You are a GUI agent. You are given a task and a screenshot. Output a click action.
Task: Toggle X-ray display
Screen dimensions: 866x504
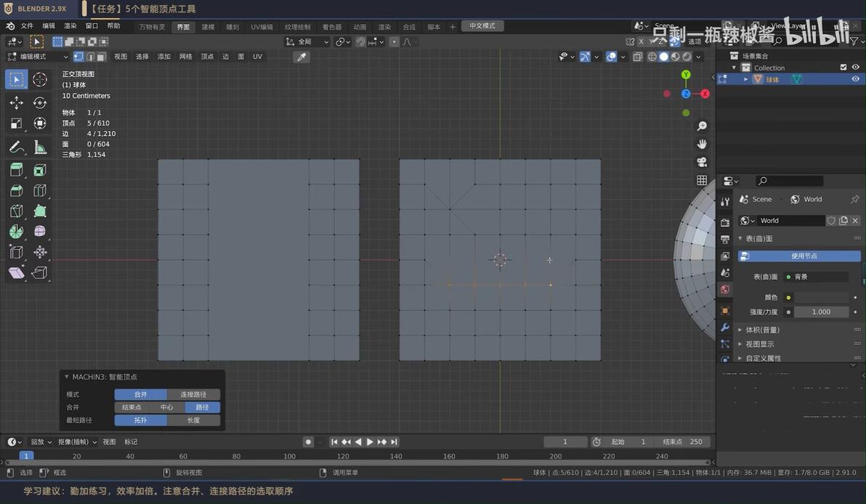pyautogui.click(x=637, y=57)
